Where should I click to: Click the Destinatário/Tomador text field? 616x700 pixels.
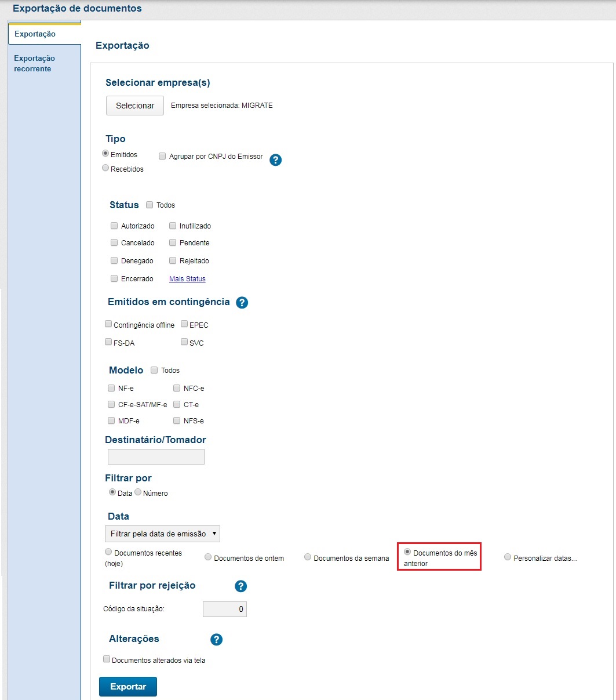click(156, 457)
